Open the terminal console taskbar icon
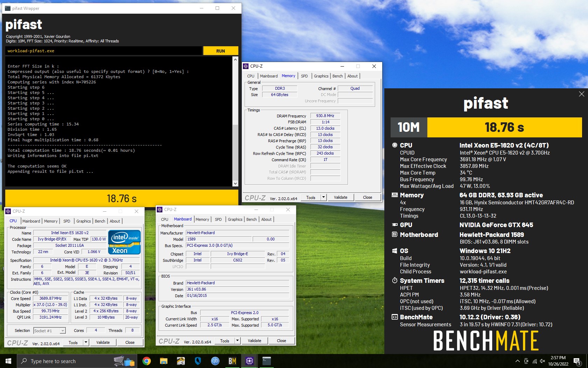The image size is (588, 368). tap(266, 361)
